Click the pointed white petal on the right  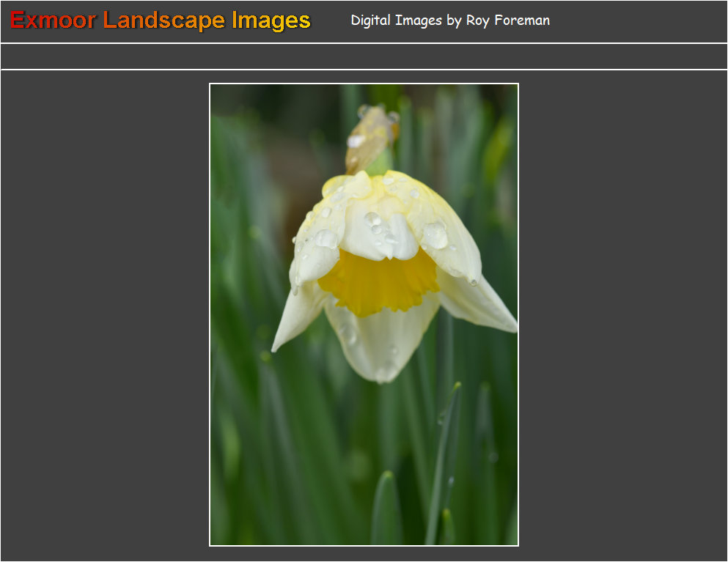click(480, 302)
